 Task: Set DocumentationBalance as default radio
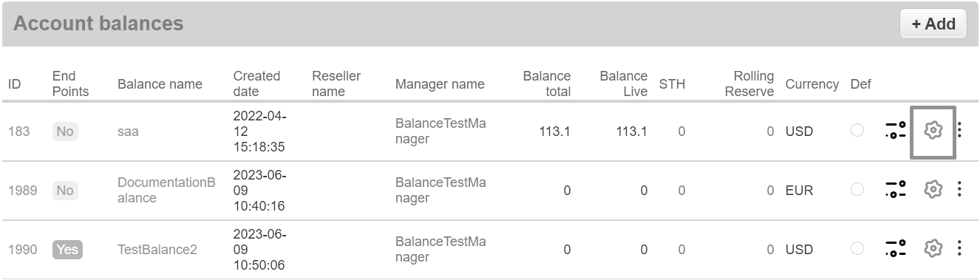857,190
